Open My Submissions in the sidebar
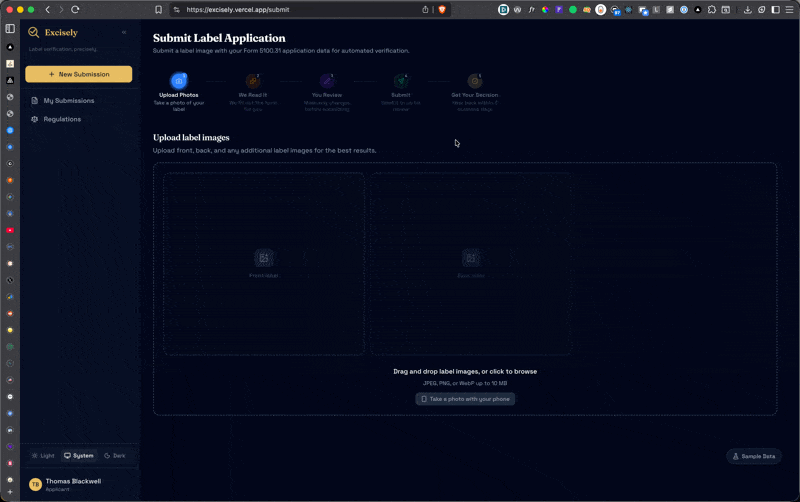 tap(79, 101)
